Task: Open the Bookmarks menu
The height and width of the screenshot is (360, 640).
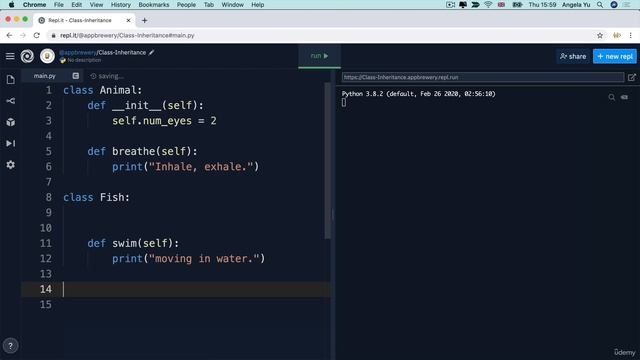Action: (x=154, y=5)
